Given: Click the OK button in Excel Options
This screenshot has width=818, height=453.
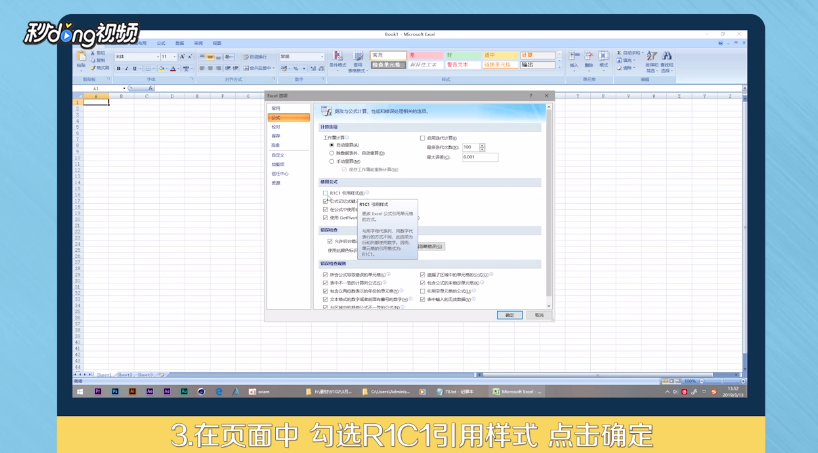Looking at the screenshot, I should click(510, 315).
